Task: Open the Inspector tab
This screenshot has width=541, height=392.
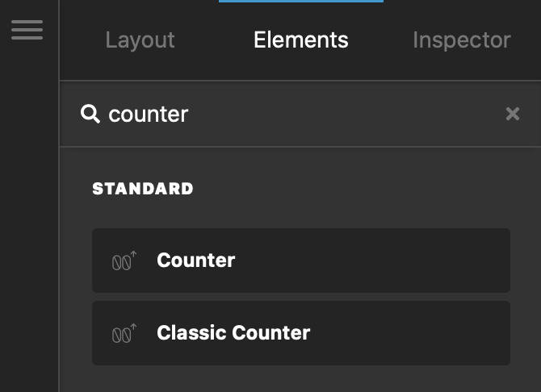Action: pyautogui.click(x=462, y=40)
